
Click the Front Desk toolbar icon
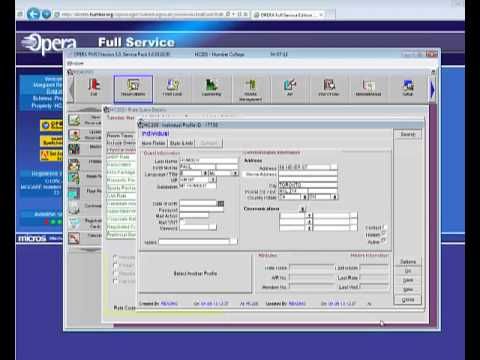tap(172, 88)
